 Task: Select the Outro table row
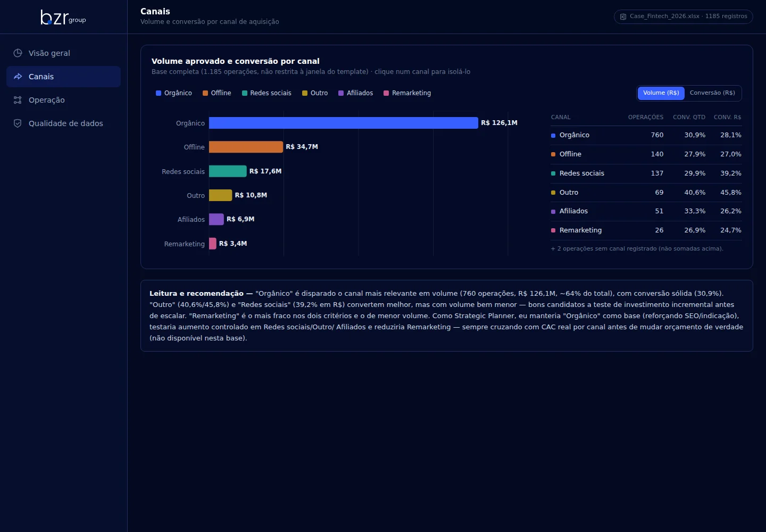646,193
